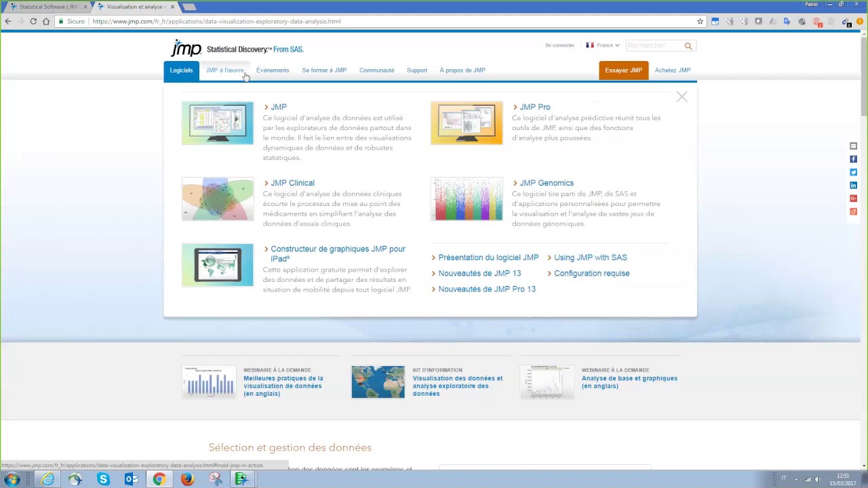The width and height of the screenshot is (868, 488).
Task: Open the Se former à JMP menu
Action: [324, 70]
